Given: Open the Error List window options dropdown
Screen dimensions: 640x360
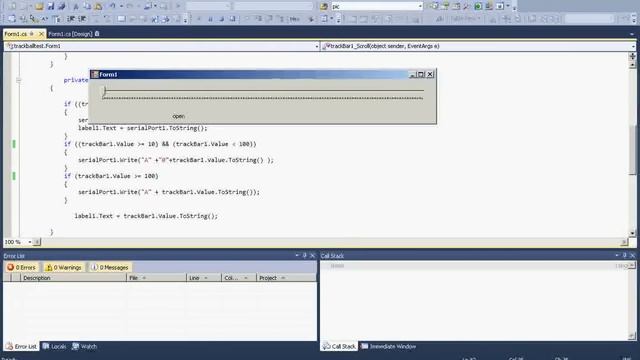Looking at the screenshot, I should coord(297,256).
